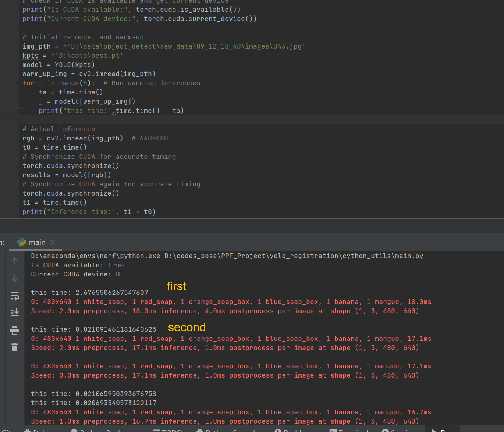Click the up-arrow navigation icon in run panel

point(15,261)
